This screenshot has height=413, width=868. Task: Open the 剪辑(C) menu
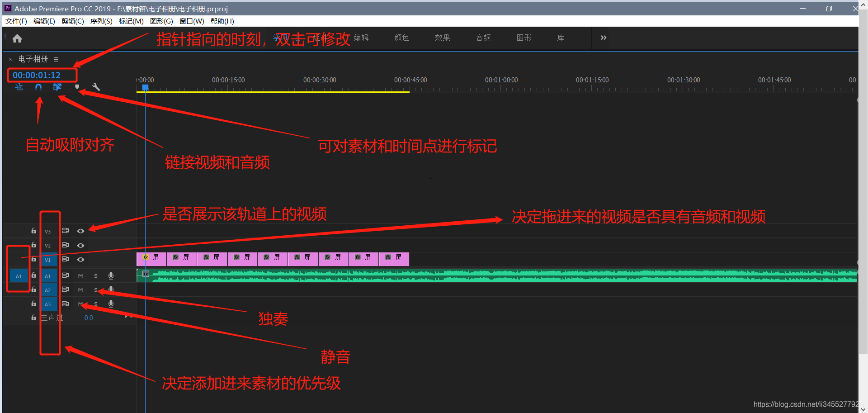pos(73,21)
